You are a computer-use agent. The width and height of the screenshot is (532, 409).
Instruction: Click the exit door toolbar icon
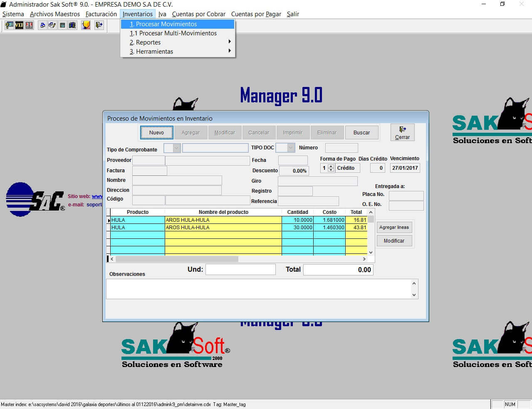point(99,25)
